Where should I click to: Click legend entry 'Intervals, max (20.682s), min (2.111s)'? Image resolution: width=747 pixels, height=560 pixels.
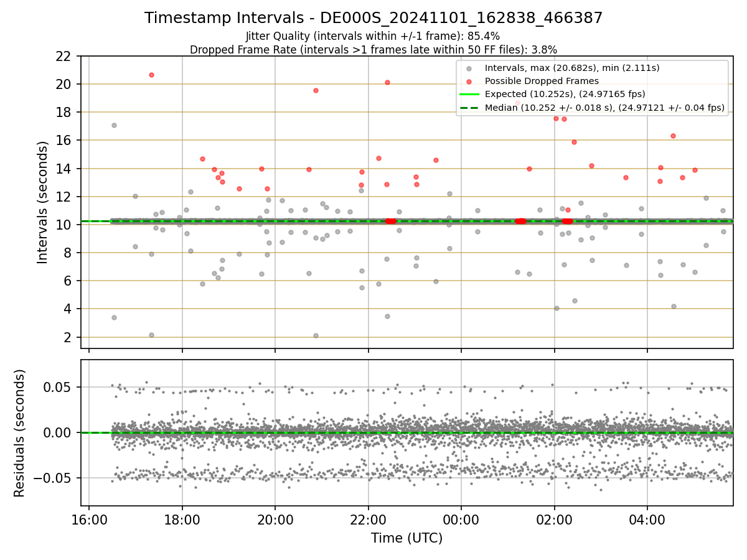click(572, 68)
